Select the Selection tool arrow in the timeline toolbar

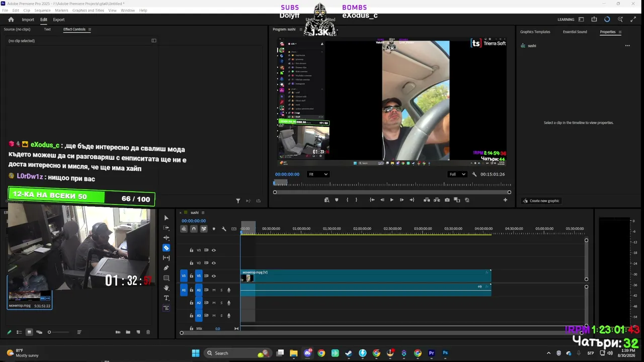coord(166,218)
